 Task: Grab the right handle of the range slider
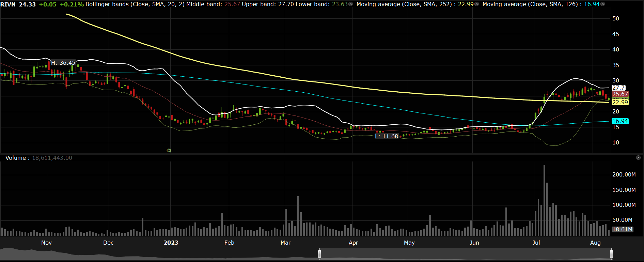(x=611, y=254)
